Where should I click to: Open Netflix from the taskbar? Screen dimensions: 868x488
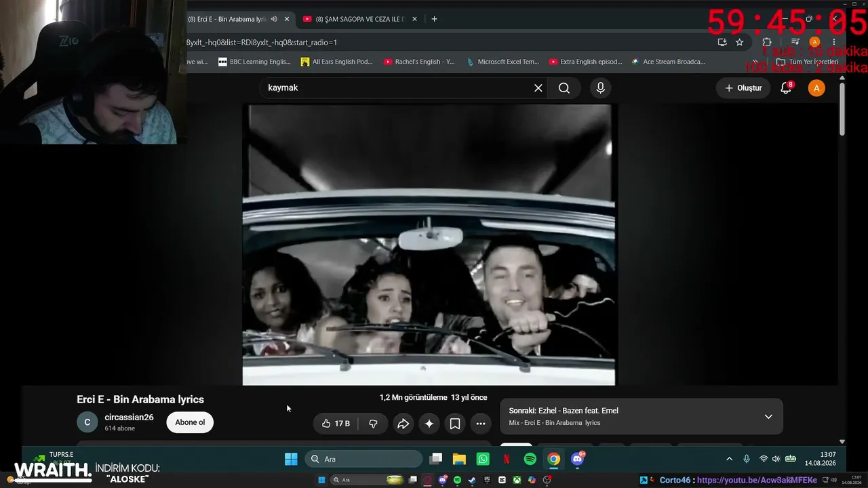point(507,459)
